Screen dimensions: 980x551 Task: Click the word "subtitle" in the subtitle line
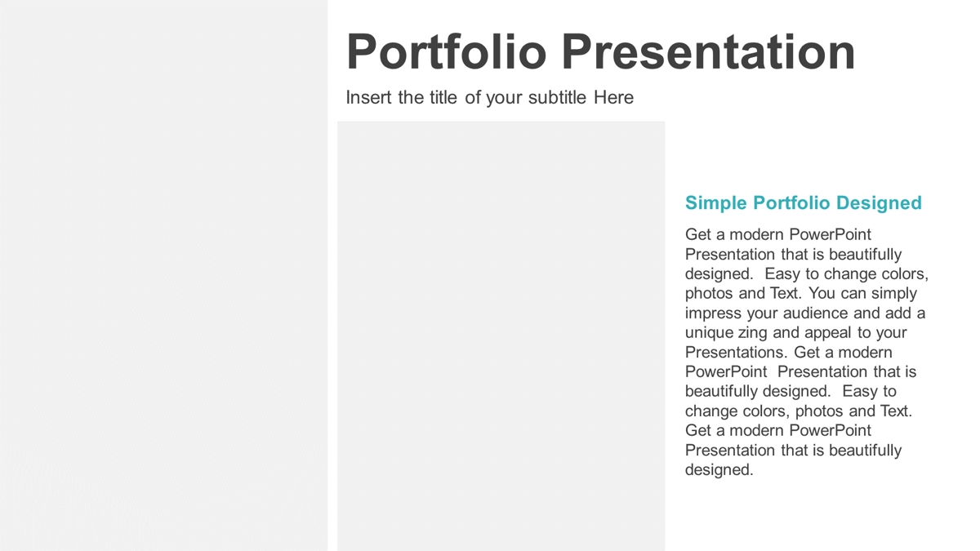click(x=557, y=97)
